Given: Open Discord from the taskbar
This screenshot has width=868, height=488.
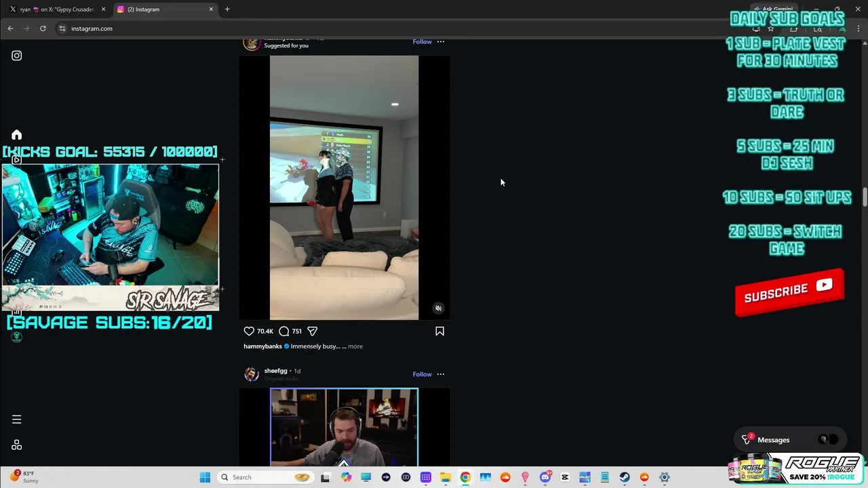Looking at the screenshot, I should coord(545,477).
